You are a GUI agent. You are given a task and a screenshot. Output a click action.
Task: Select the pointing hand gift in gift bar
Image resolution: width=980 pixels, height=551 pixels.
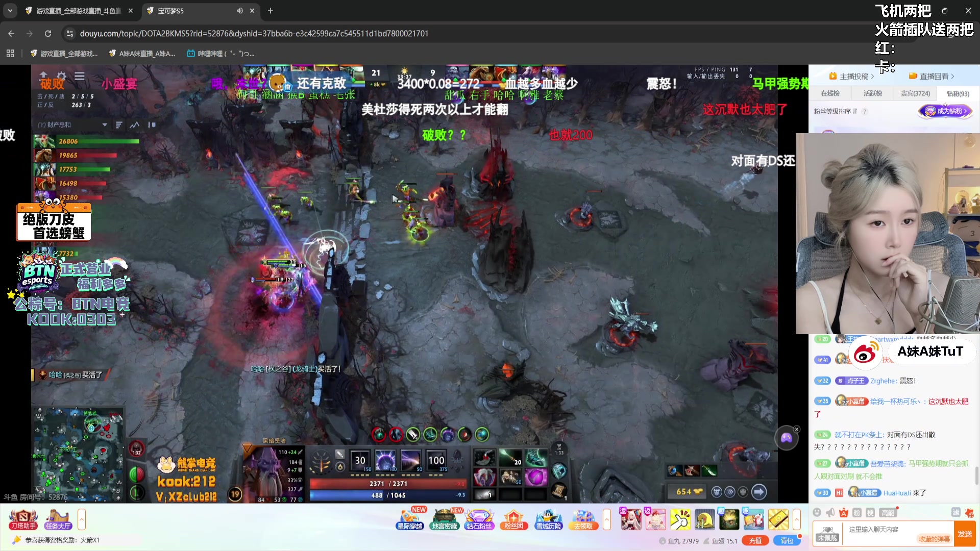[680, 519]
